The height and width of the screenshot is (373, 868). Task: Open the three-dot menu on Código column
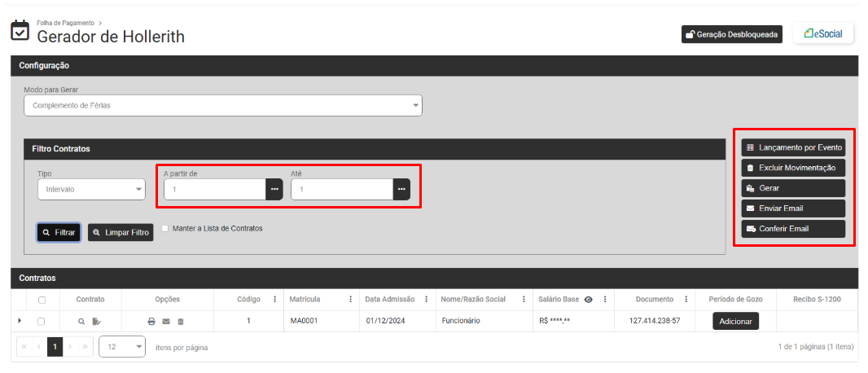click(274, 300)
